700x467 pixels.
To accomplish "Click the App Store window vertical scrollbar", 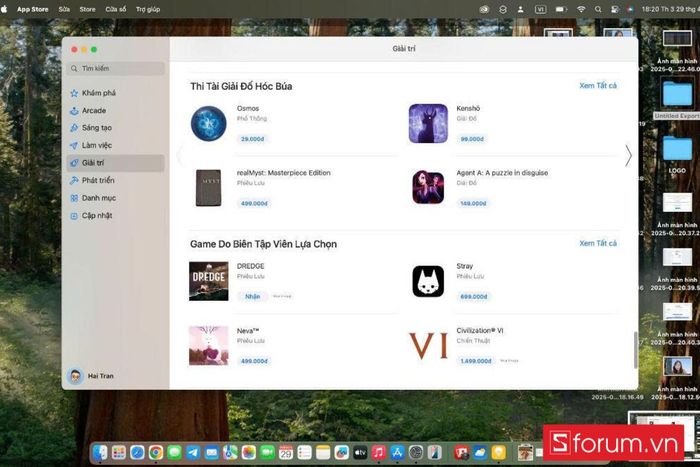I will (x=635, y=350).
